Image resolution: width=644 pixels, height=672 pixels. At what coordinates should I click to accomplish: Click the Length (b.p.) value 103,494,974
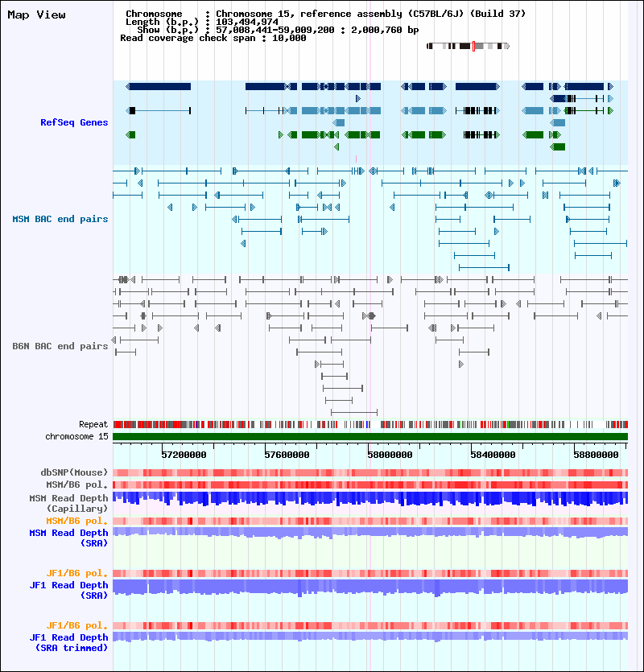247,22
